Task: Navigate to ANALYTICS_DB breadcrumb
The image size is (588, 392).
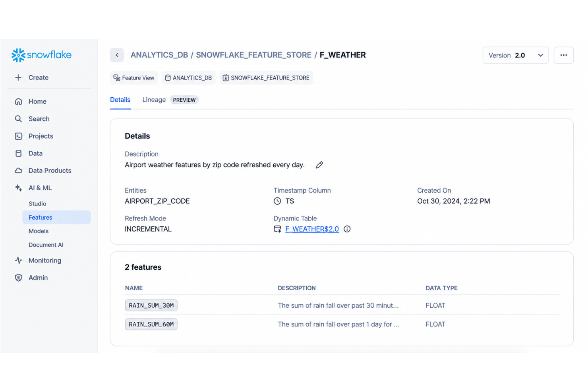Action: (x=159, y=55)
